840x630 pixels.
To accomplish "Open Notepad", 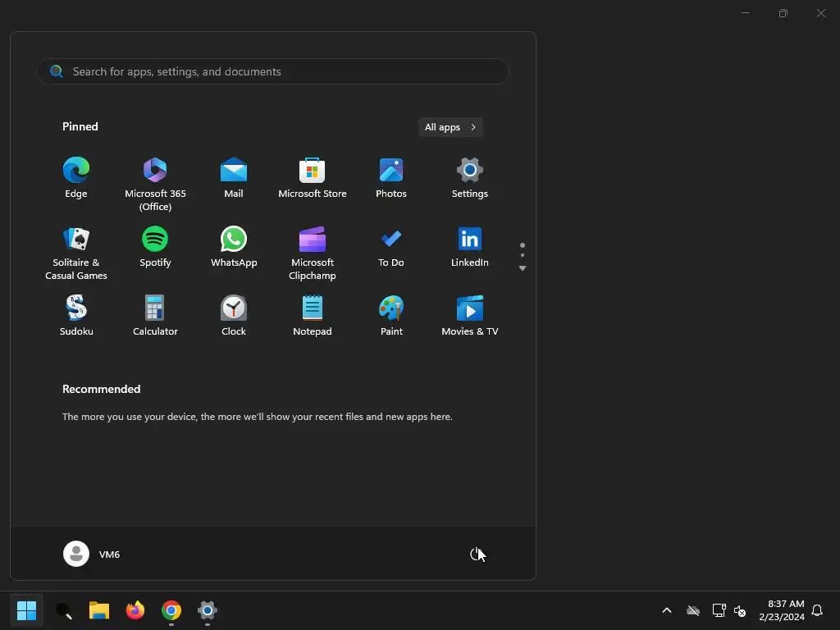I will (313, 316).
